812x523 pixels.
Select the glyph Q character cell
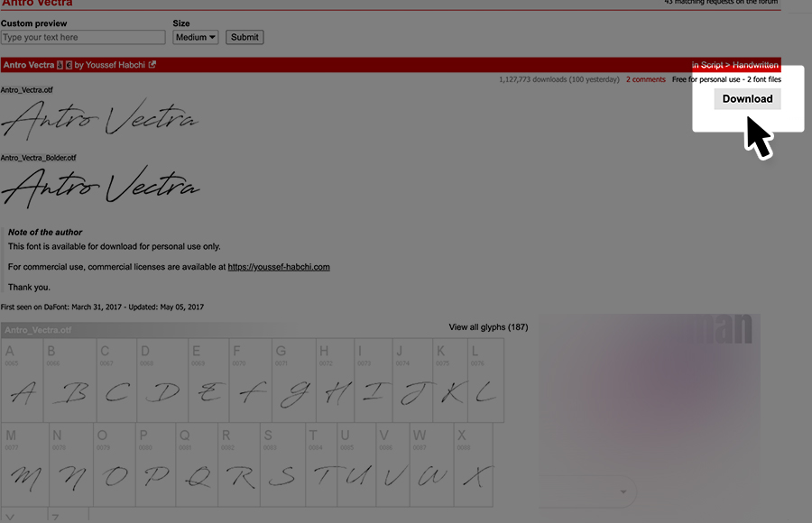(x=198, y=464)
